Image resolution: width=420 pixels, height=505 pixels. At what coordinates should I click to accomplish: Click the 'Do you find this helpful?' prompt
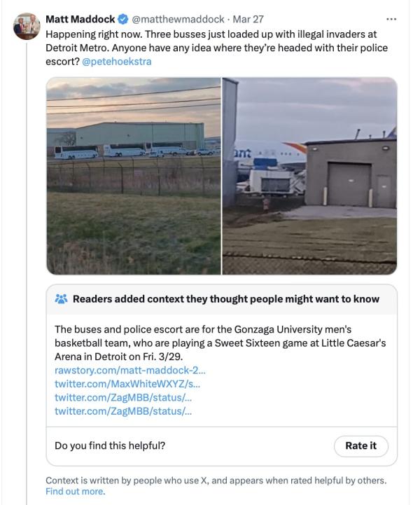coord(110,445)
